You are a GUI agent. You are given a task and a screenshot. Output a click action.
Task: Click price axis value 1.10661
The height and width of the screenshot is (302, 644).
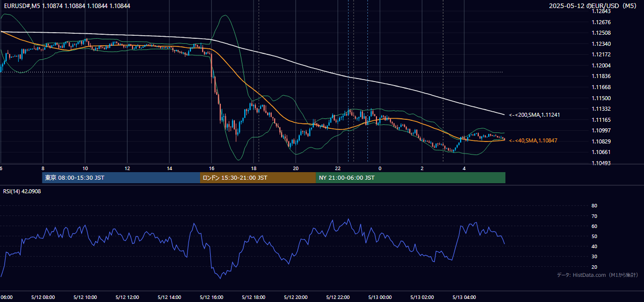[x=602, y=152]
